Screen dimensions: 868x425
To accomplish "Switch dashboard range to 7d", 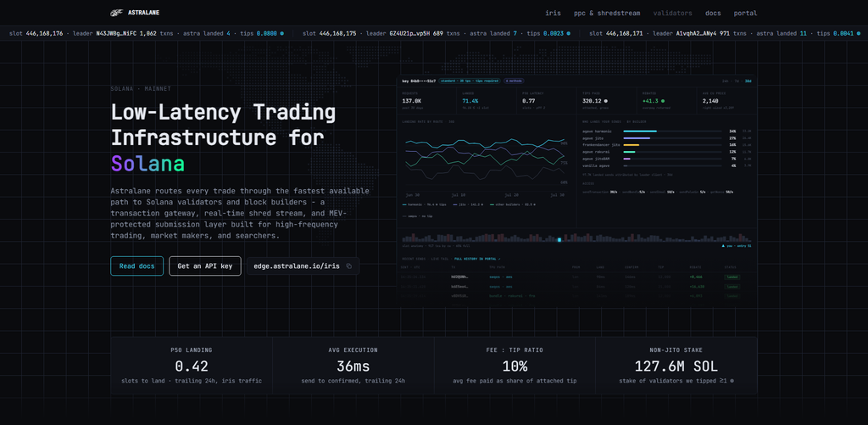I will point(737,81).
